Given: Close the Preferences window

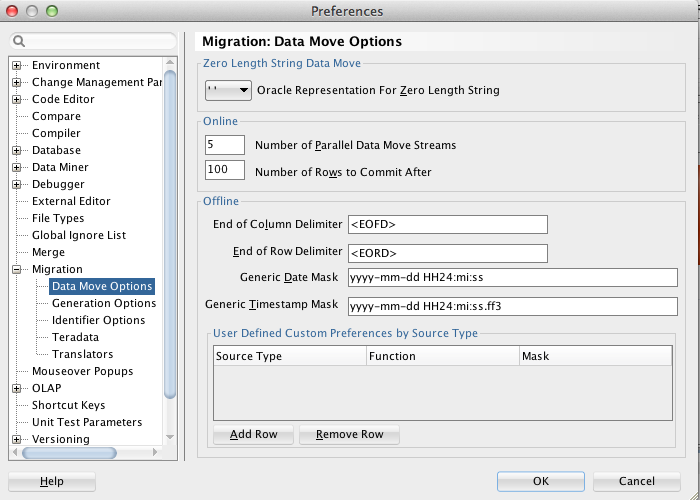Looking at the screenshot, I should pyautogui.click(x=12, y=11).
